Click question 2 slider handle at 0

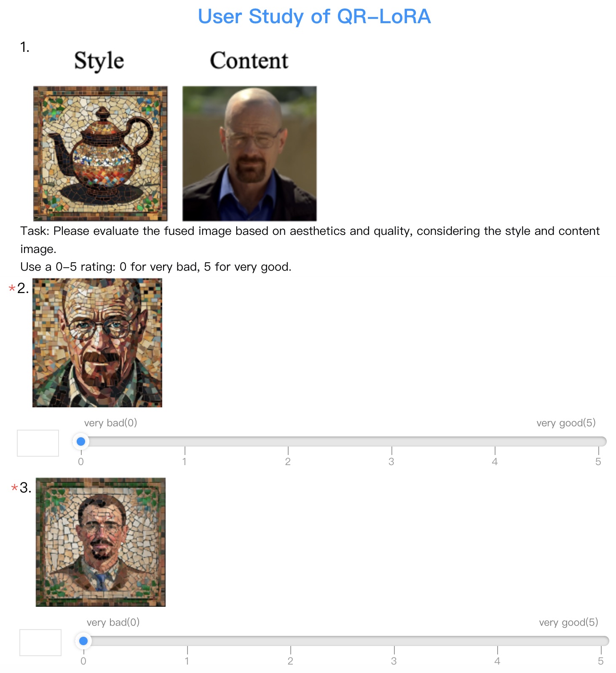pyautogui.click(x=81, y=441)
